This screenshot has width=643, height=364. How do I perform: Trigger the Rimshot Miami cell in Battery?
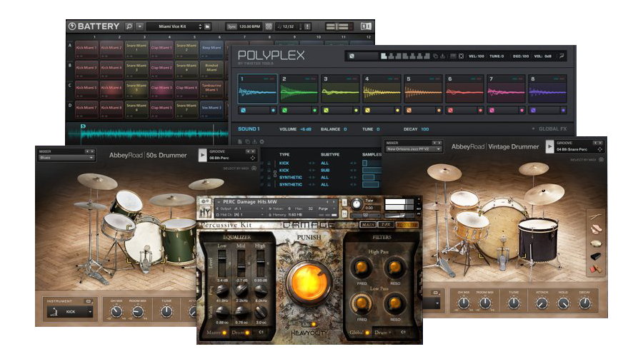(x=211, y=69)
